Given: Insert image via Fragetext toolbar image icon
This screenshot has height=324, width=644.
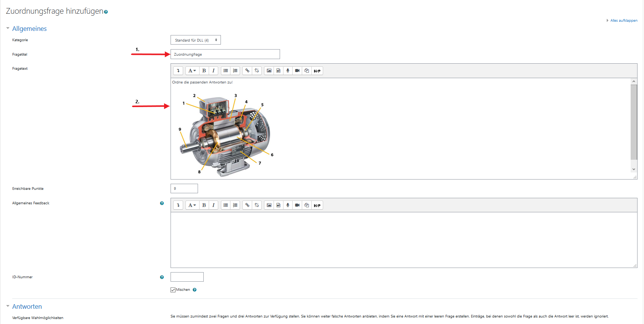Looking at the screenshot, I should point(269,71).
